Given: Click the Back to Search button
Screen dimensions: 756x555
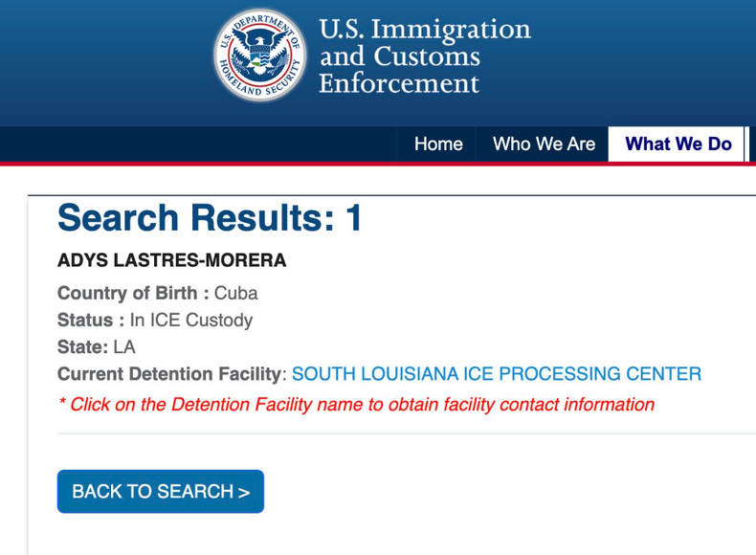Looking at the screenshot, I should [161, 491].
